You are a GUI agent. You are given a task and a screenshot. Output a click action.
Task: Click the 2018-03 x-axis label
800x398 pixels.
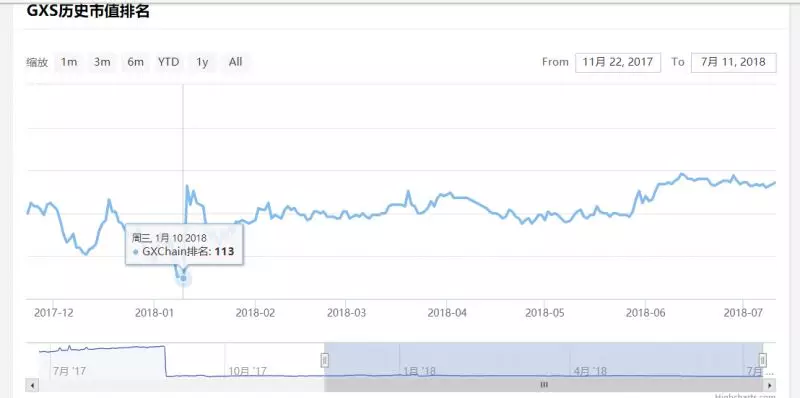(x=346, y=313)
